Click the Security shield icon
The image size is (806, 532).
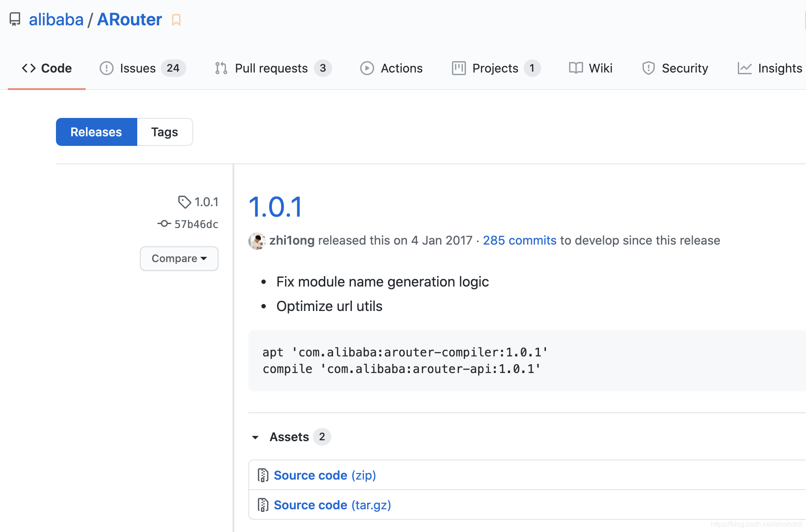tap(648, 68)
